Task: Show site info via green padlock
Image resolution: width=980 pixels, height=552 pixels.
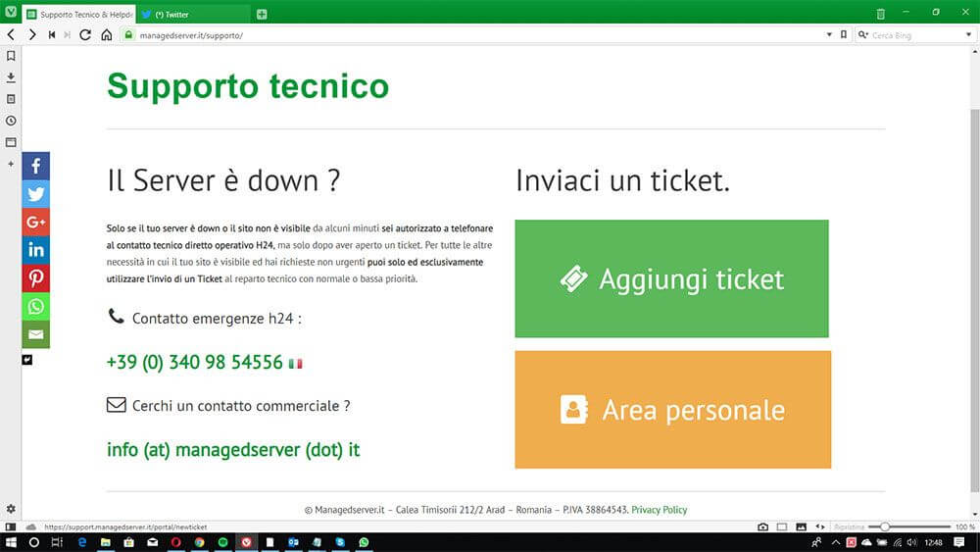Action: pos(128,35)
